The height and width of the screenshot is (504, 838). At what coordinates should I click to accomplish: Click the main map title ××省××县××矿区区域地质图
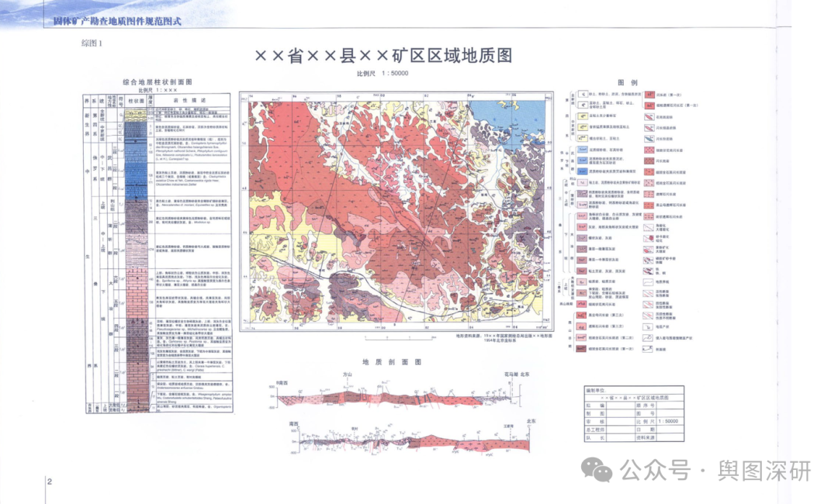(x=383, y=56)
